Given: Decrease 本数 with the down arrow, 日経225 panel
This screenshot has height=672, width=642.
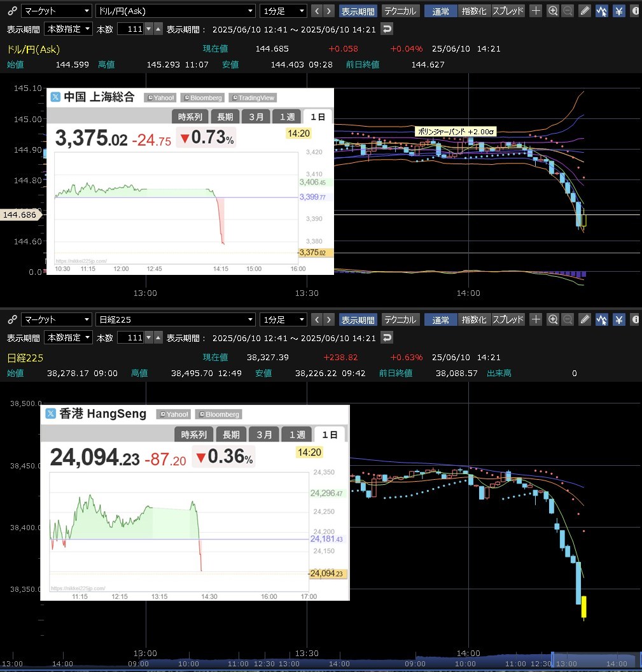Looking at the screenshot, I should (x=149, y=338).
